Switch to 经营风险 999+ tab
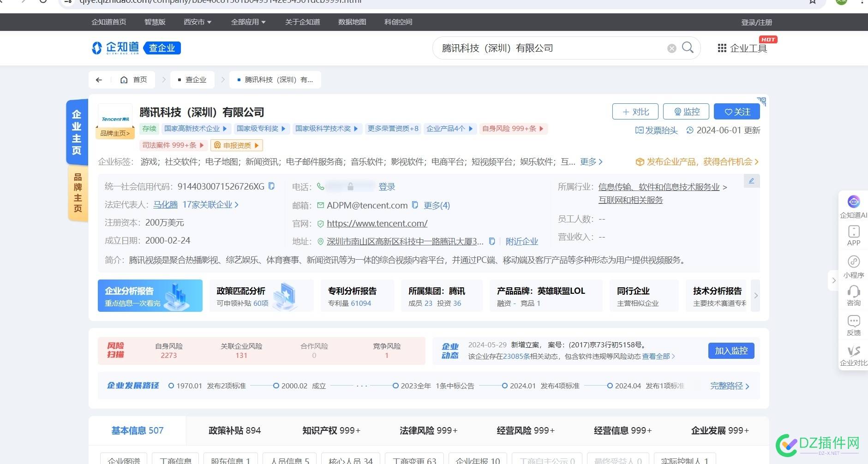 point(526,430)
